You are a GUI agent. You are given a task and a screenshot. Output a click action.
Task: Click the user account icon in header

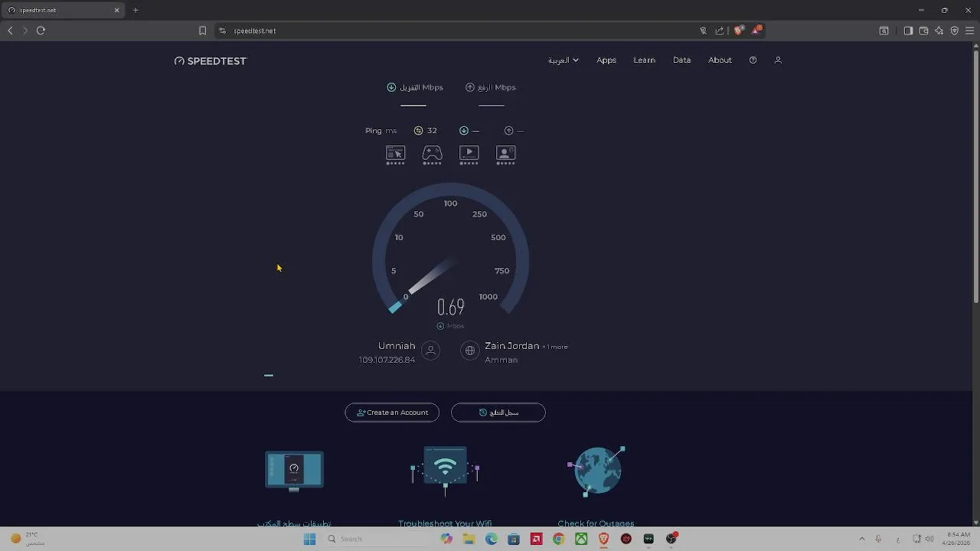(x=778, y=60)
